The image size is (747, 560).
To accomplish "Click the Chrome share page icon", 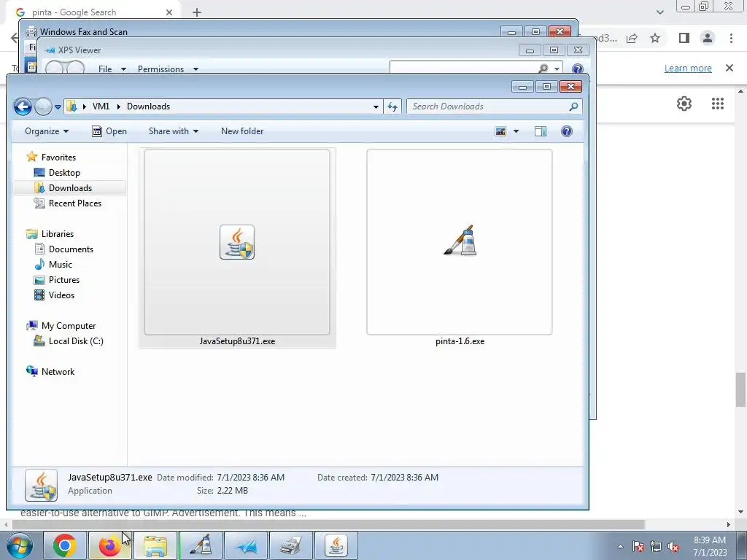I will pos(632,38).
